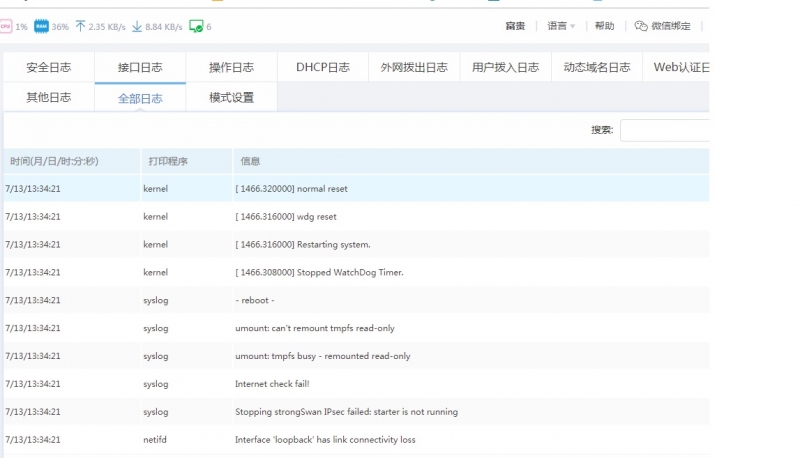Screen dimensions: 800x458
Task: Select 'umount: tmpfs busy - remounted read-only' message
Action: [322, 356]
